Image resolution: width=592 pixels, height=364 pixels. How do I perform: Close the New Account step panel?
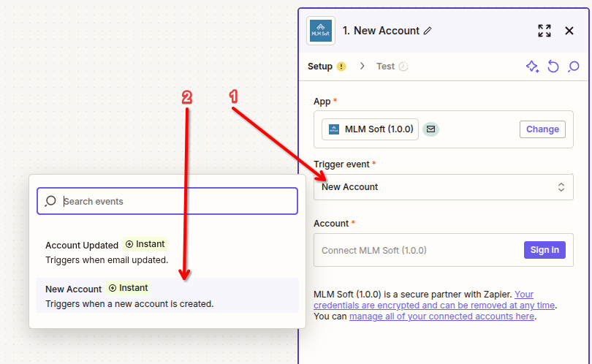click(x=569, y=31)
